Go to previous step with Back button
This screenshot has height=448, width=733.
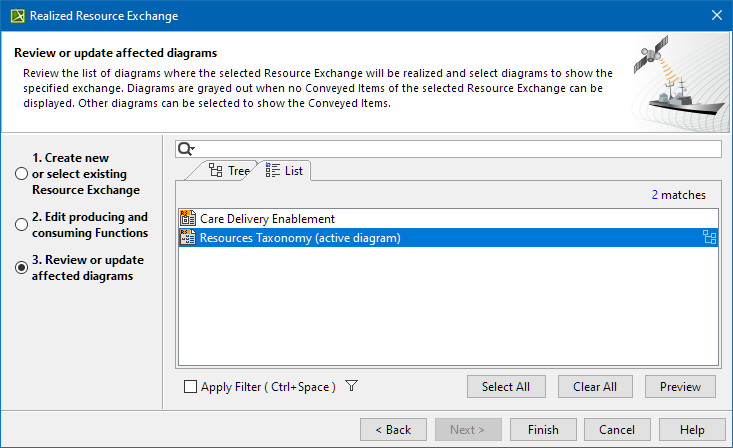click(393, 430)
